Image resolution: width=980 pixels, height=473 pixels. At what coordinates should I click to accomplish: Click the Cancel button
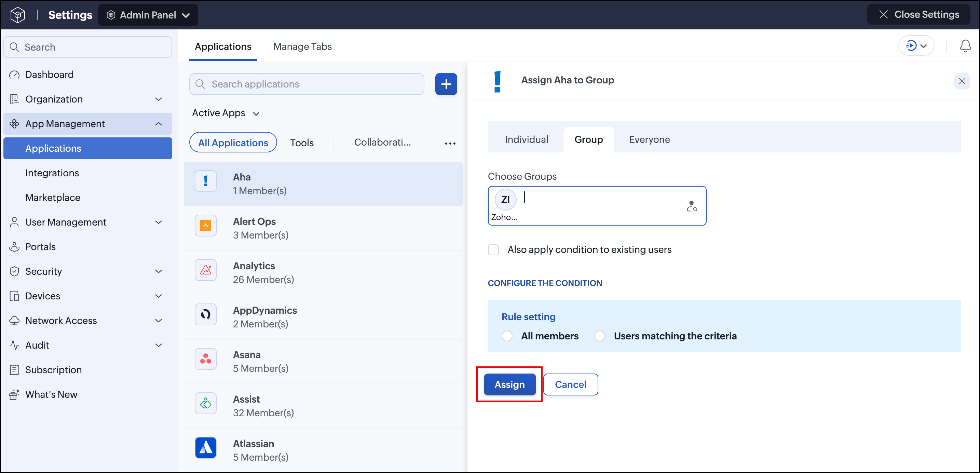[570, 384]
